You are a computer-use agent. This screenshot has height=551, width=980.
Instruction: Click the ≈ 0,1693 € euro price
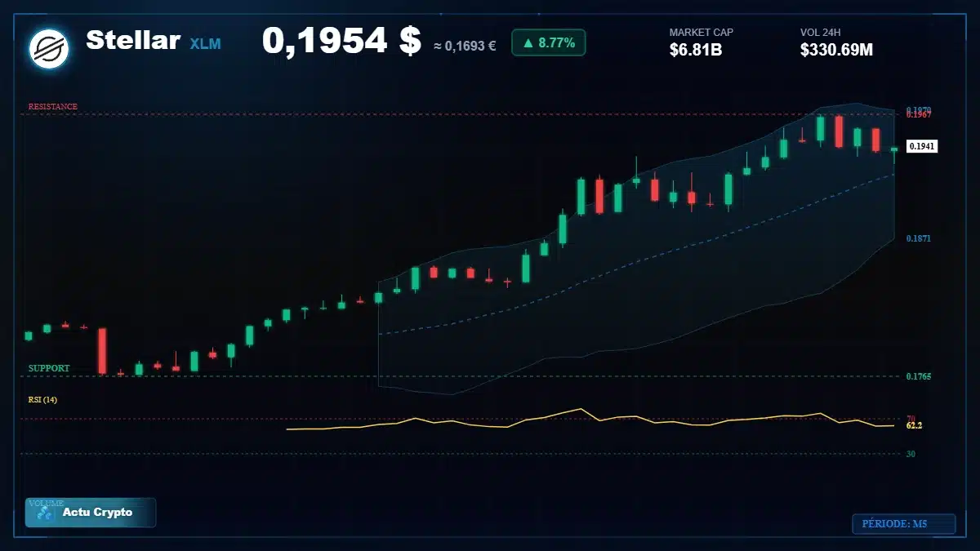pyautogui.click(x=465, y=46)
